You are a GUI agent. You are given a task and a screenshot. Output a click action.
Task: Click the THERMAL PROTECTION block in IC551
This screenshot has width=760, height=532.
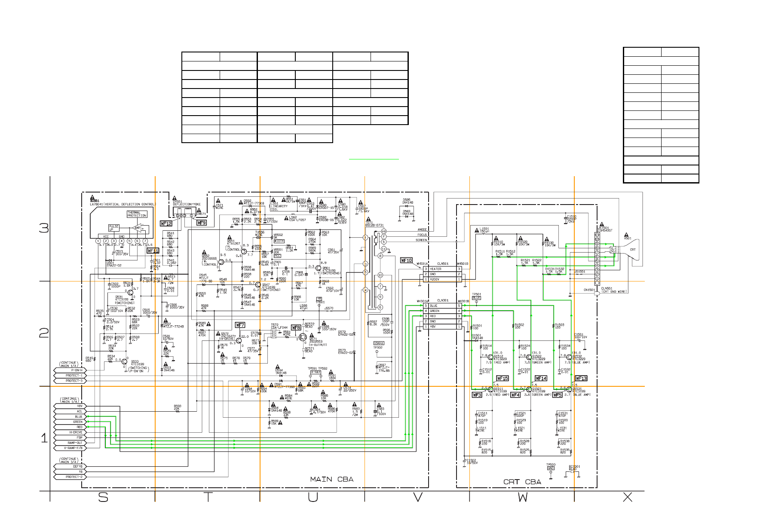[x=137, y=214]
